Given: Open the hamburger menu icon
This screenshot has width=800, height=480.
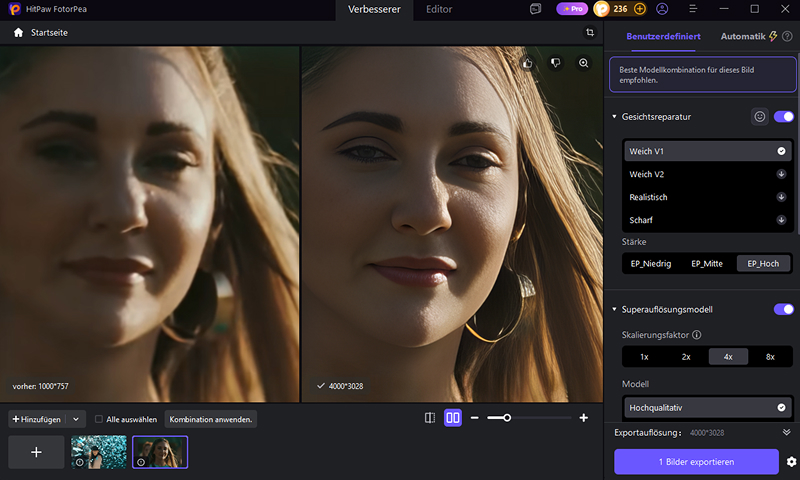Looking at the screenshot, I should [x=693, y=9].
